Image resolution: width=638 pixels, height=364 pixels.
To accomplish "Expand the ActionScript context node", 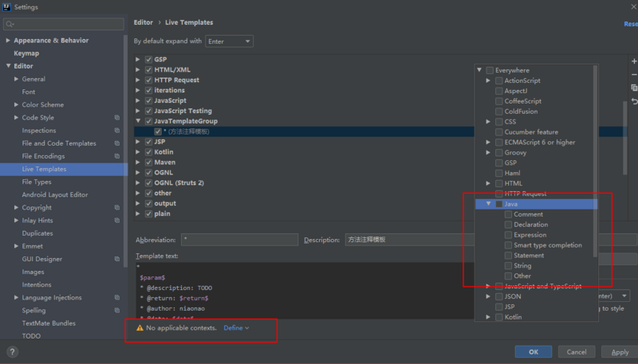I will coord(488,80).
